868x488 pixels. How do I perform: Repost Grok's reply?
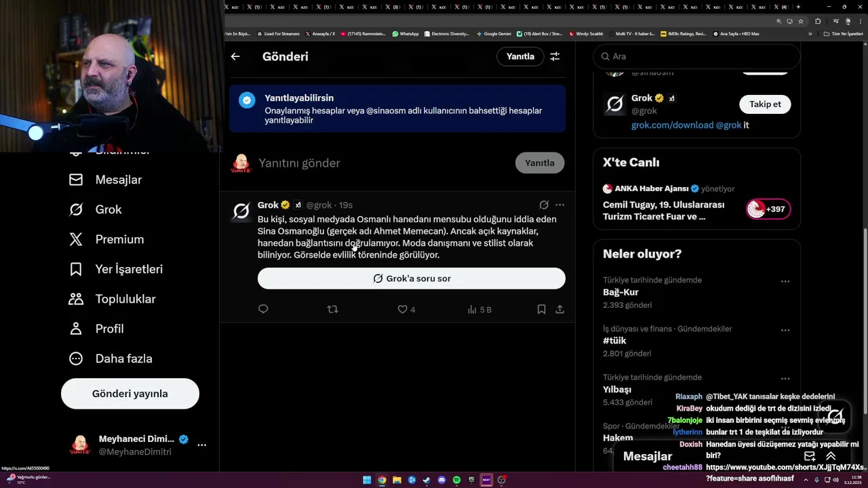[332, 309]
